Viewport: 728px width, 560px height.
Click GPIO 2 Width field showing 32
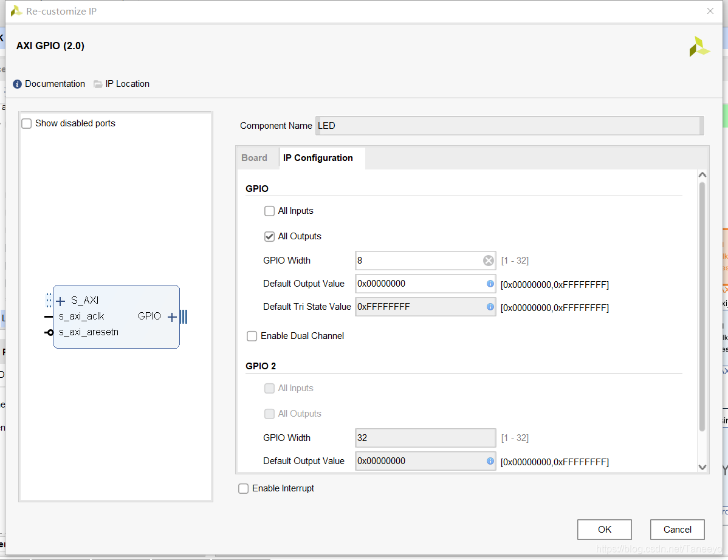(425, 438)
